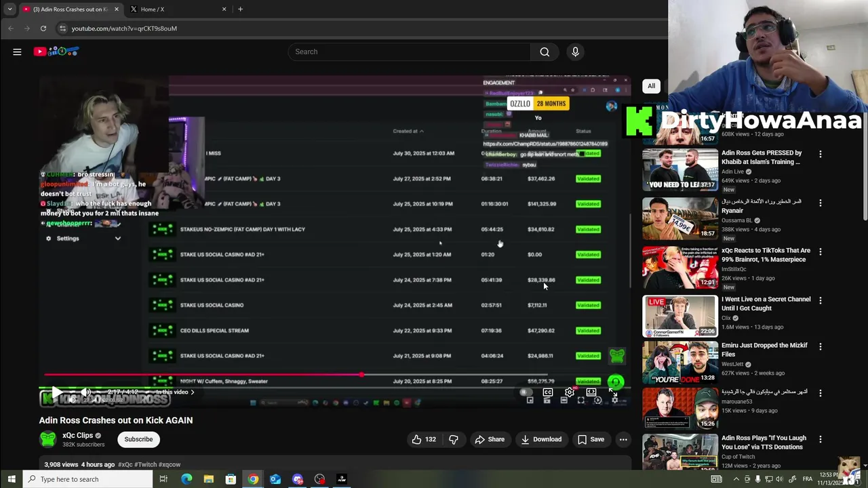Mute the video volume speaker icon
Screen dimensions: 868x488
(85, 392)
